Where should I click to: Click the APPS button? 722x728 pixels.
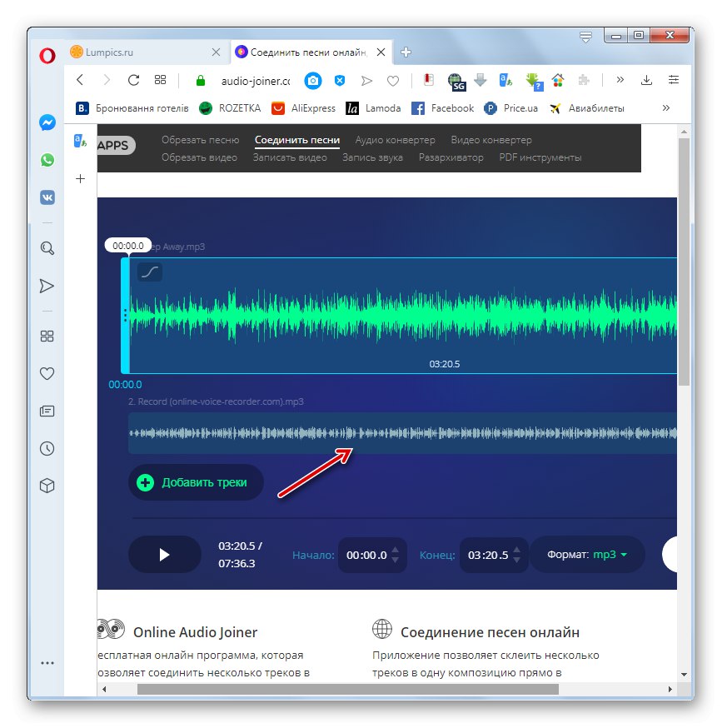pyautogui.click(x=114, y=145)
